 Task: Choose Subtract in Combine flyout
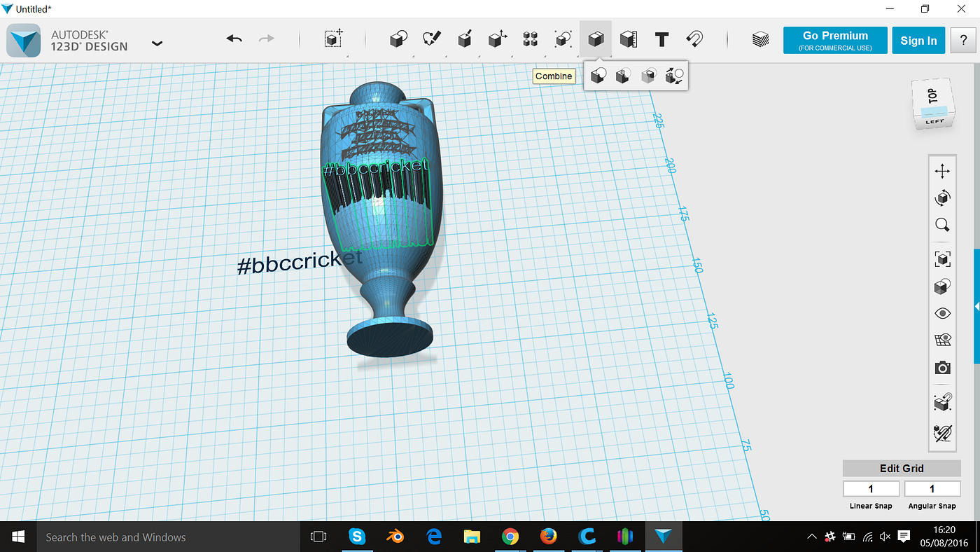pos(623,76)
